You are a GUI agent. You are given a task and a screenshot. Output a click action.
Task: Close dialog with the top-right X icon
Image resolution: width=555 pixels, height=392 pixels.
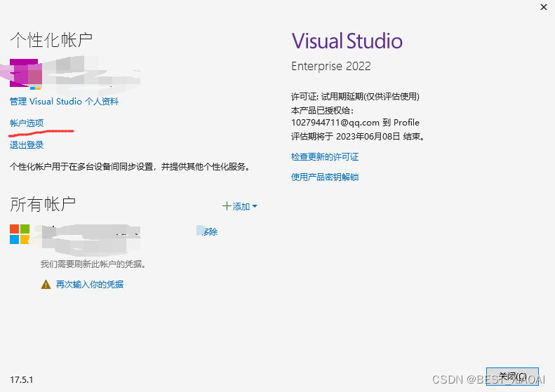tap(544, 7)
